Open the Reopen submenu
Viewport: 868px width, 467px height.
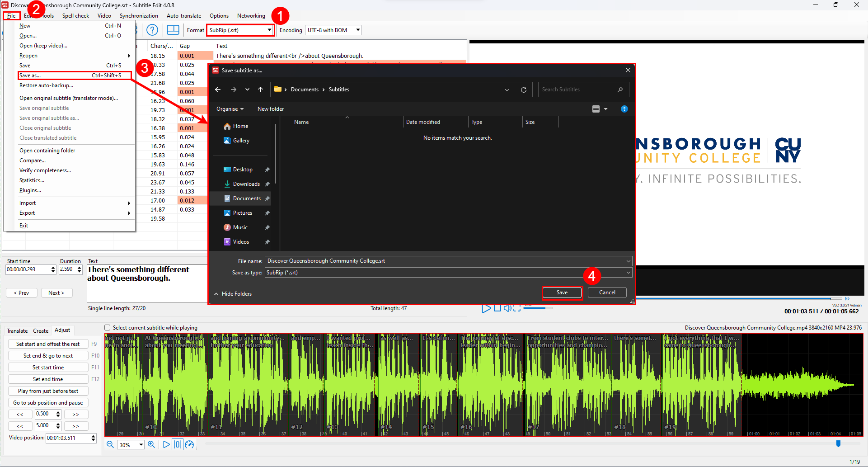coord(69,56)
